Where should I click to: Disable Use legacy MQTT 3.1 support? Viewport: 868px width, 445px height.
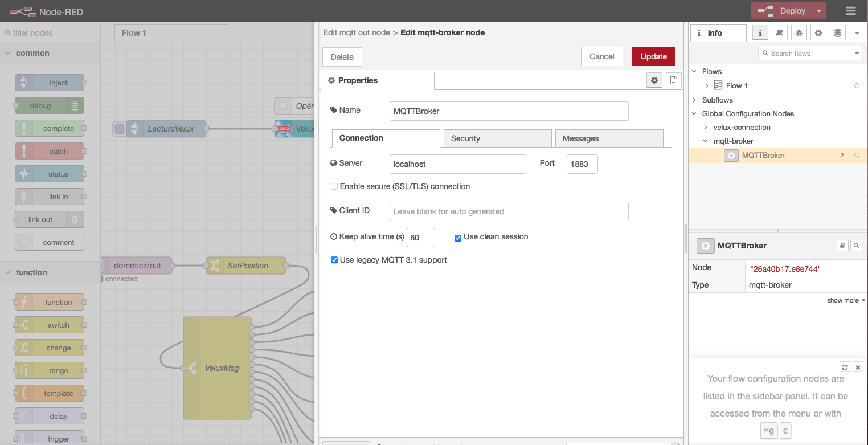click(x=334, y=260)
